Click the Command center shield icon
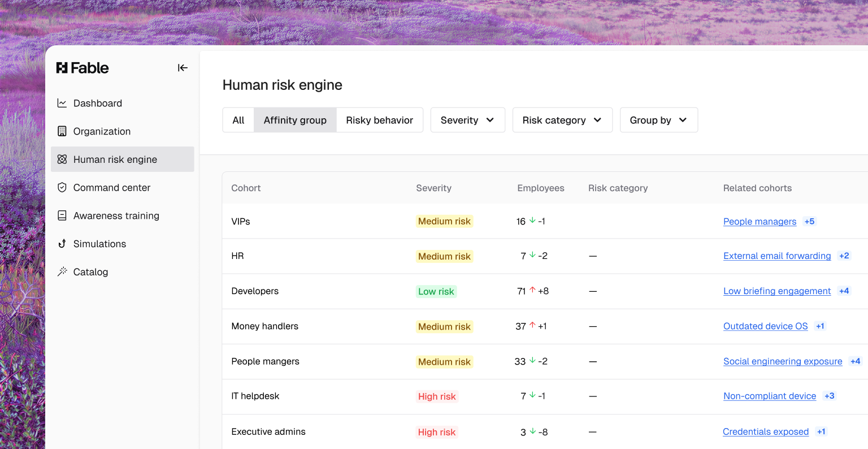The height and width of the screenshot is (449, 868). 62,187
